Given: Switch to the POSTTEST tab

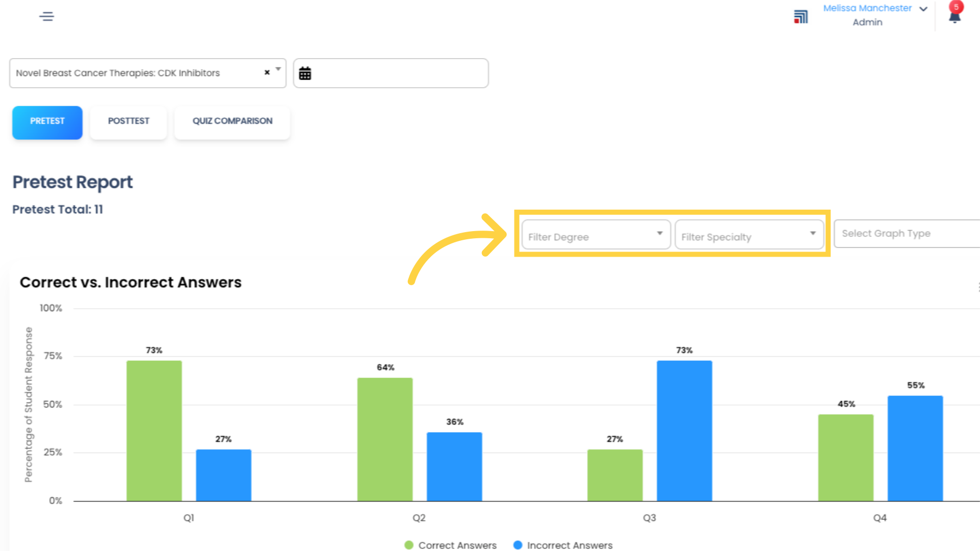Looking at the screenshot, I should coord(128,120).
